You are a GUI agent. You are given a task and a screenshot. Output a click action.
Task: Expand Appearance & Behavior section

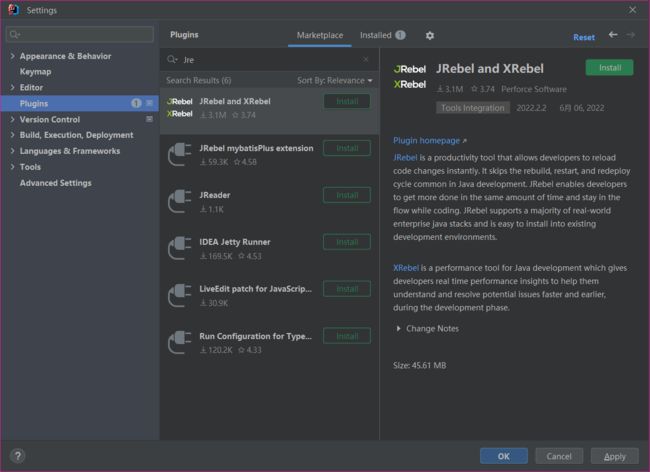[12, 56]
